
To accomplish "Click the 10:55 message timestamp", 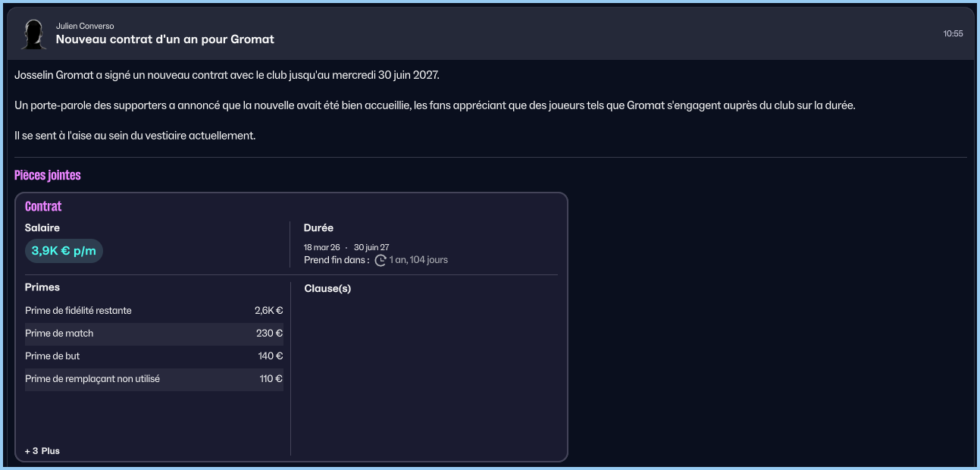I will click(x=953, y=33).
